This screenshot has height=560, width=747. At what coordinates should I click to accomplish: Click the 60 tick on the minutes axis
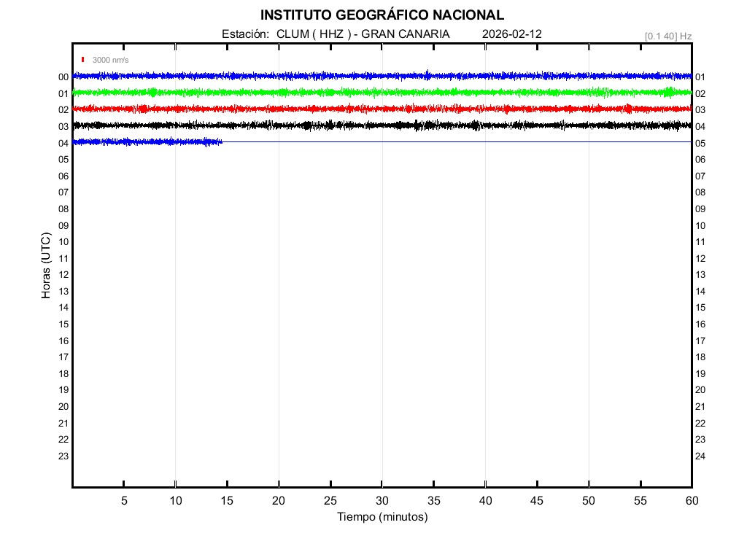[692, 501]
